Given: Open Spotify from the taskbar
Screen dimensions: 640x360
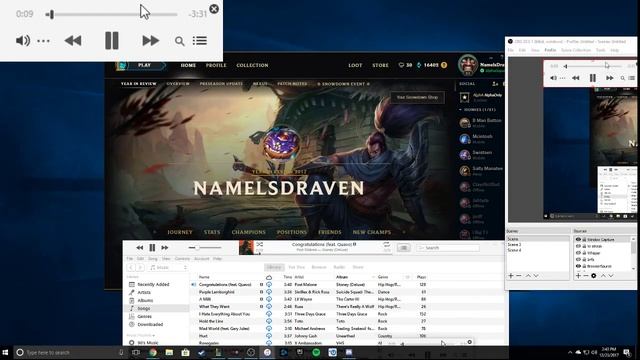Looking at the screenshot, I should coord(316,352).
